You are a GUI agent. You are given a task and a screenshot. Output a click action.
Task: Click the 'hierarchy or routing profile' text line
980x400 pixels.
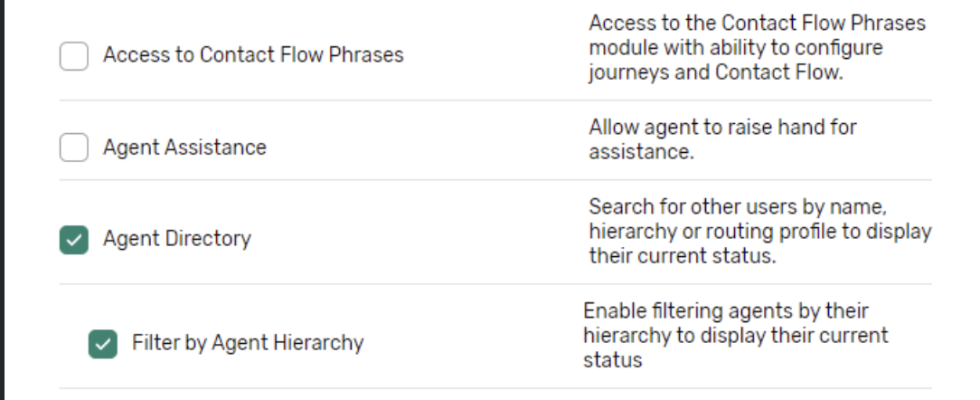pyautogui.click(x=759, y=232)
